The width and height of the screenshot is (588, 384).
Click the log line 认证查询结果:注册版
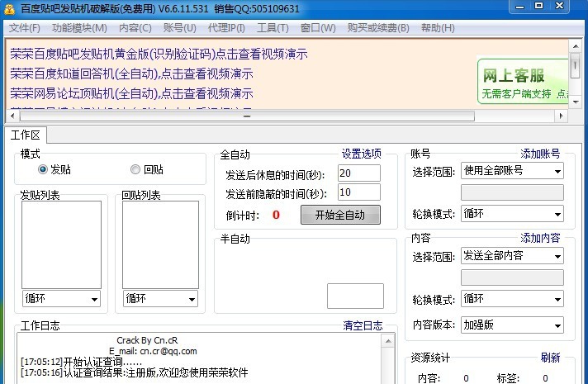[x=135, y=372]
